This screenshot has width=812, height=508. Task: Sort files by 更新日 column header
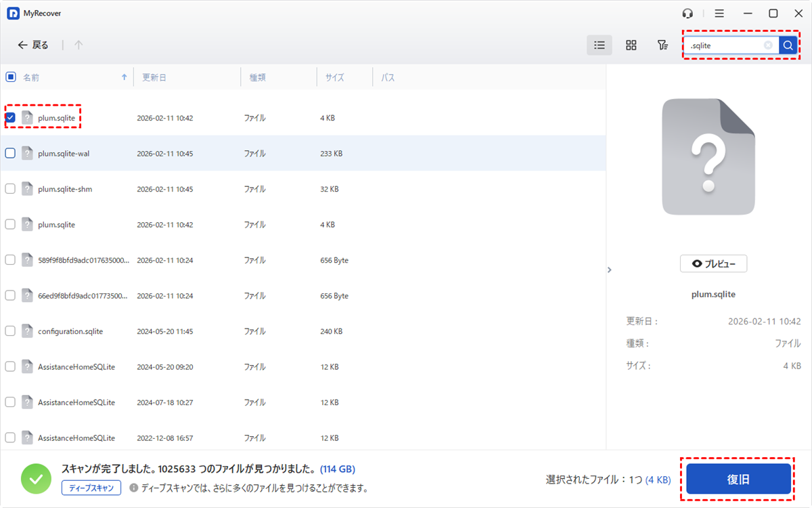click(154, 77)
